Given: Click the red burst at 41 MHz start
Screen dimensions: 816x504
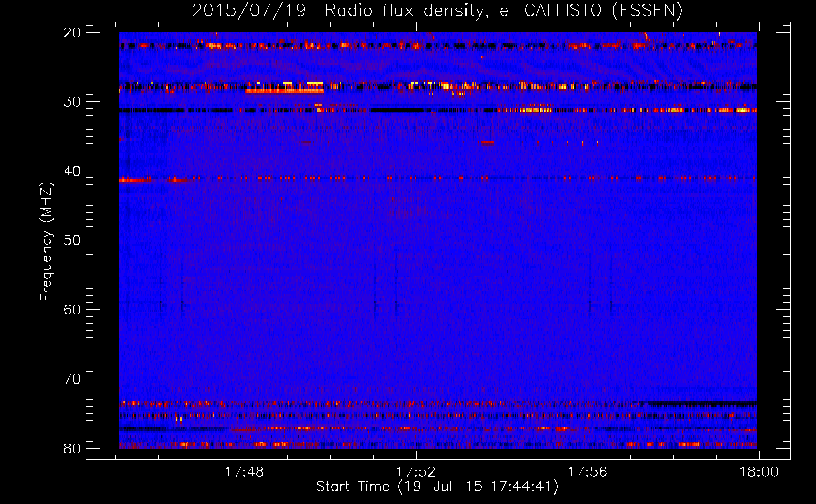Looking at the screenshot, I should point(135,180).
